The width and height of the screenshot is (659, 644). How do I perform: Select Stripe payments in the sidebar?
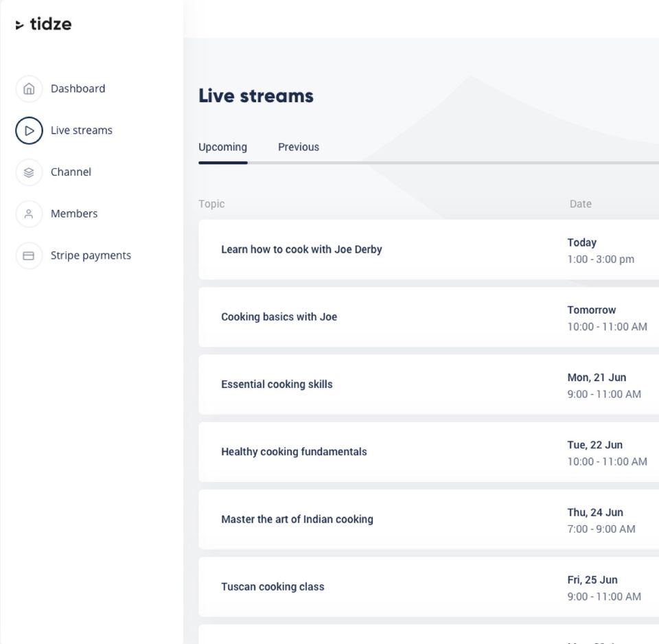(91, 255)
